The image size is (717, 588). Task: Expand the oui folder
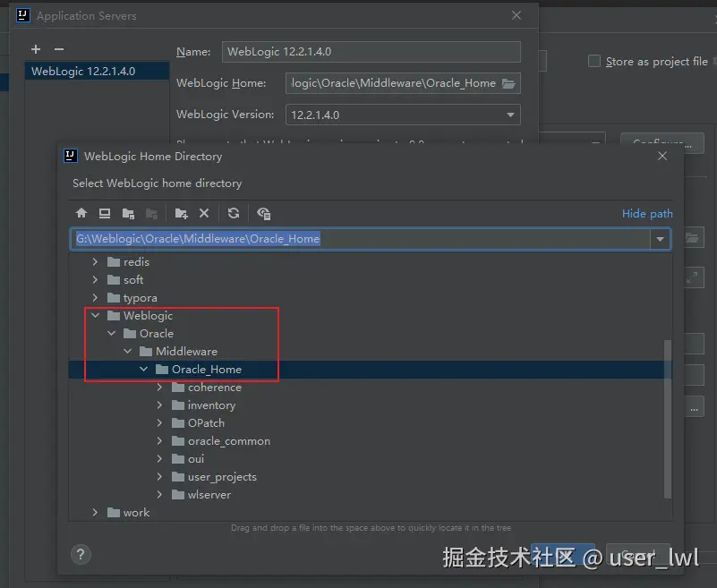click(x=159, y=458)
